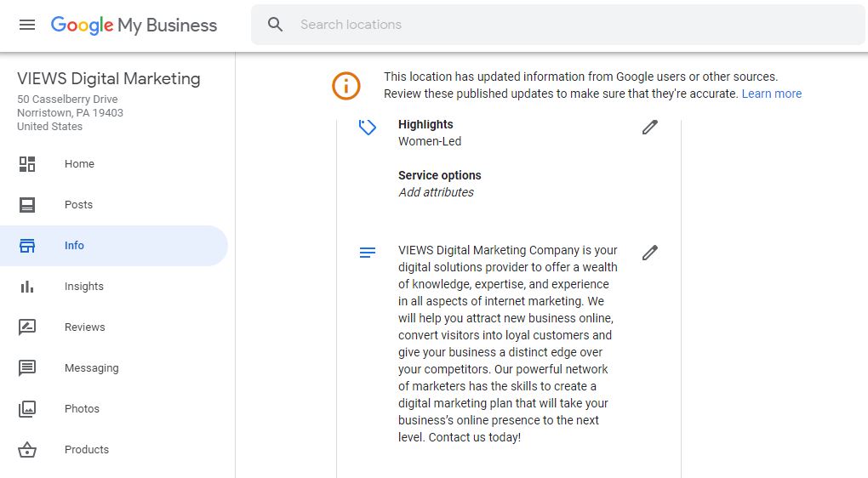Click the 50 Casselberry Drive address line
This screenshot has height=478, width=868.
pyautogui.click(x=67, y=99)
